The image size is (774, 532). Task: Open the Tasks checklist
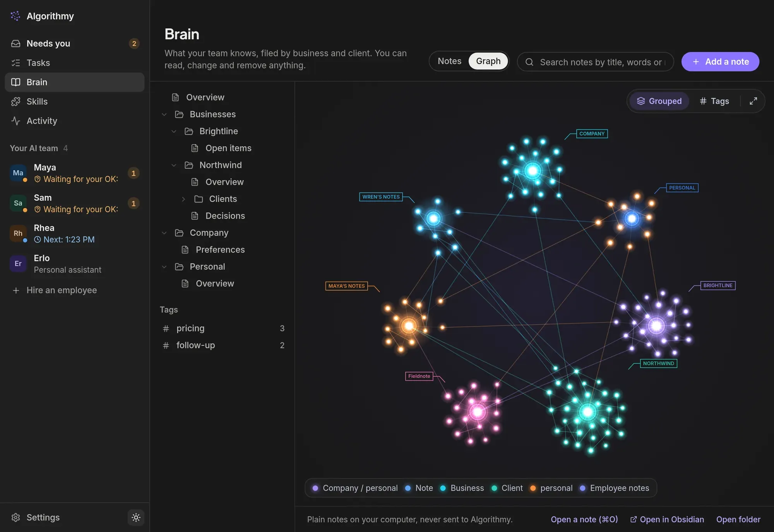coord(75,63)
